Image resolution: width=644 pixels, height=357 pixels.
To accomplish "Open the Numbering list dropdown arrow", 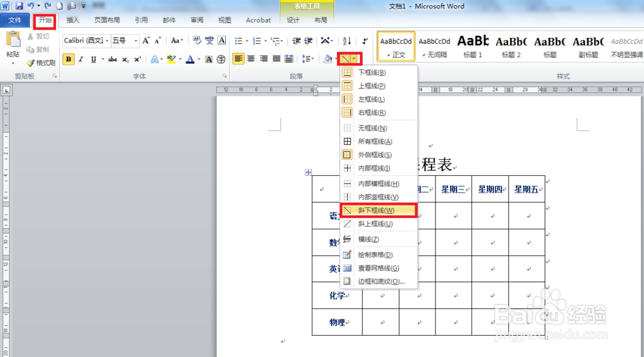I will pos(265,41).
